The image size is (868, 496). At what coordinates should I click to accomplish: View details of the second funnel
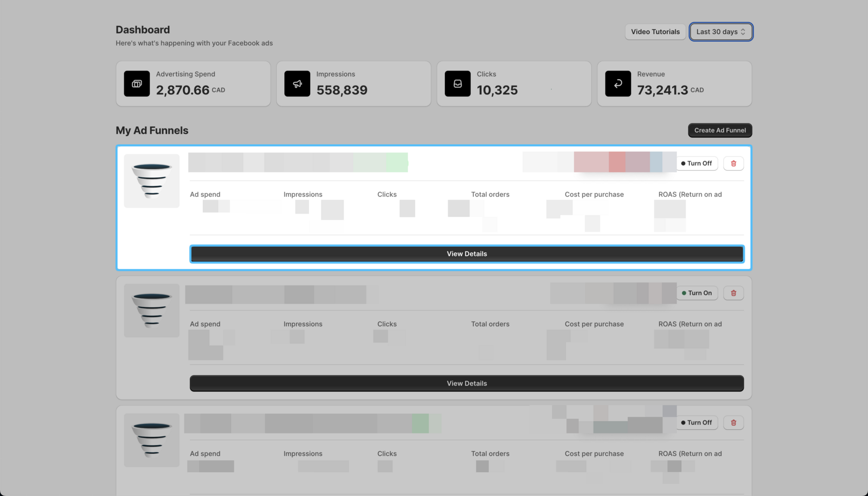467,383
